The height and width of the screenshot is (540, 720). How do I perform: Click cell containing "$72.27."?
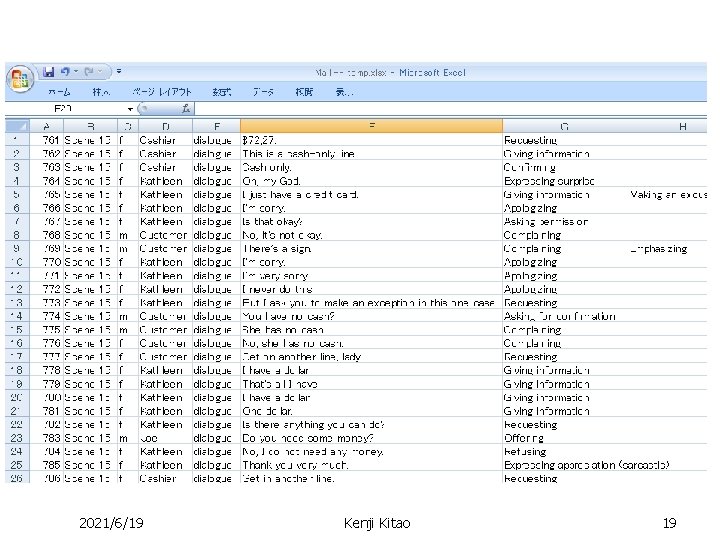click(371, 140)
